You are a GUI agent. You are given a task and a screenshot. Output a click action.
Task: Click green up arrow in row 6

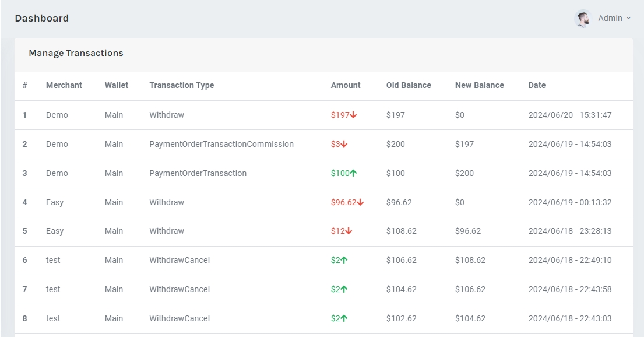(x=344, y=261)
